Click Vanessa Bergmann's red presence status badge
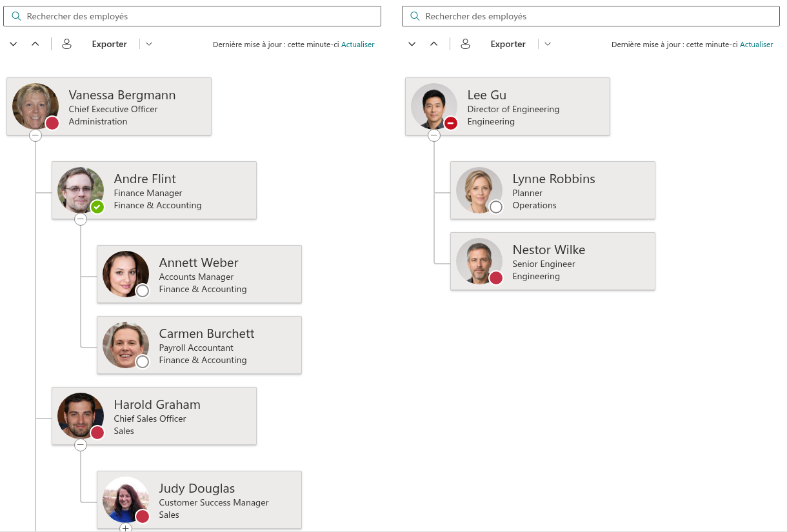The width and height of the screenshot is (787, 532). [52, 123]
